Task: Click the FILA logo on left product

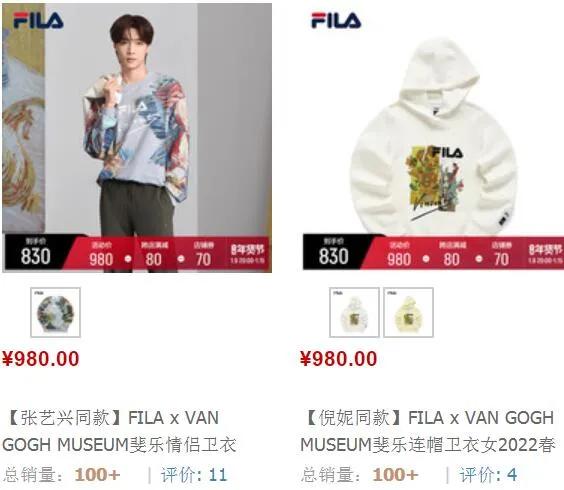Action: [x=38, y=20]
